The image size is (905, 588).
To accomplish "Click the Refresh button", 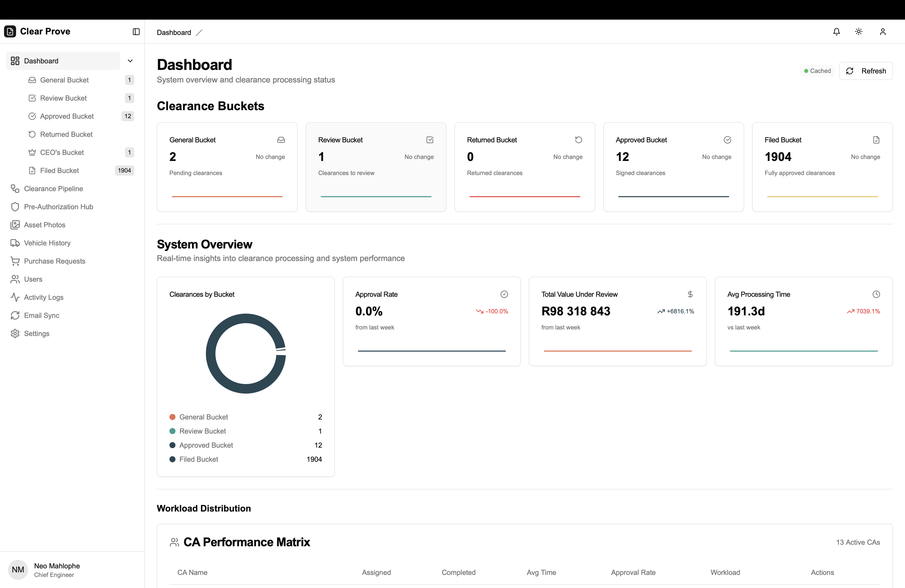I will pyautogui.click(x=866, y=71).
